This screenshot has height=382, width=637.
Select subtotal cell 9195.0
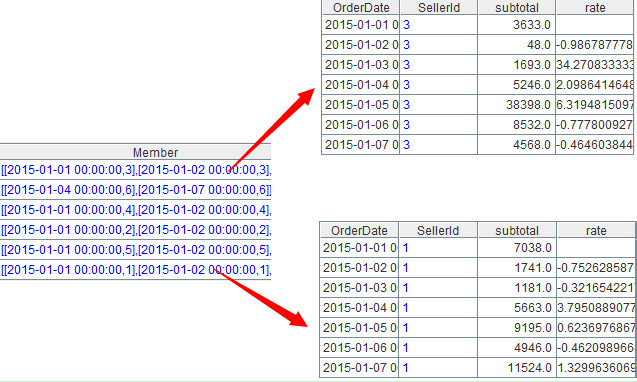pyautogui.click(x=517, y=328)
